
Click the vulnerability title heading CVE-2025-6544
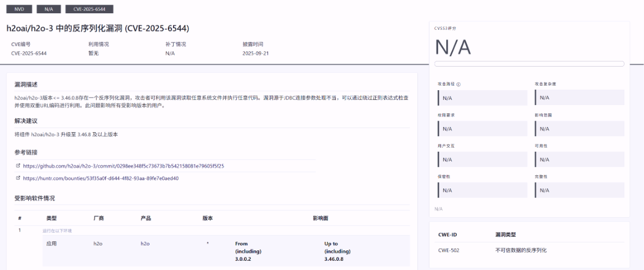pos(98,28)
